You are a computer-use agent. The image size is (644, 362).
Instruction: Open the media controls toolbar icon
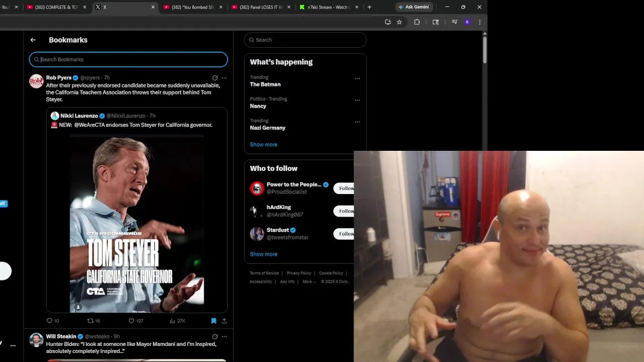(x=454, y=22)
